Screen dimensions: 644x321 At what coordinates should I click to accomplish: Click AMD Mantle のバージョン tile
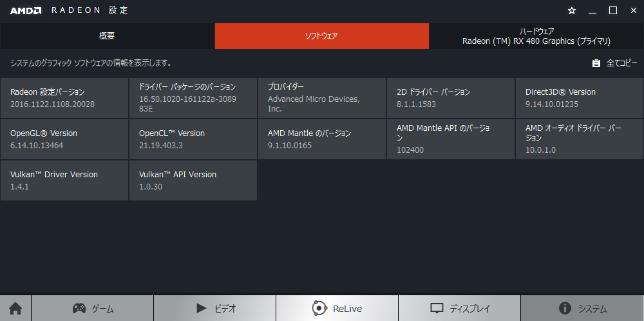(322, 139)
